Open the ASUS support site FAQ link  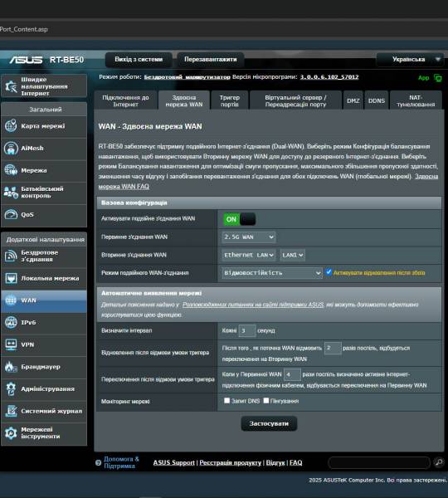point(253,305)
